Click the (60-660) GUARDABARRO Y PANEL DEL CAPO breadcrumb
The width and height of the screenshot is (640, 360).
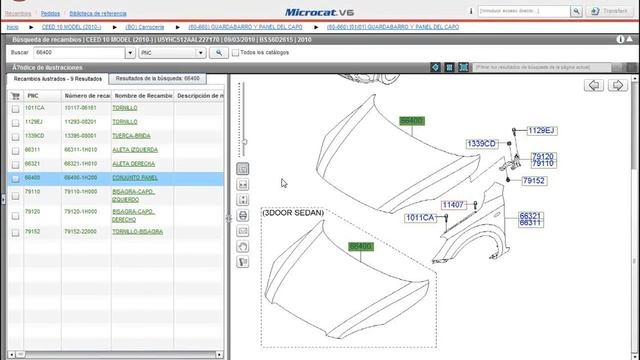[245, 27]
